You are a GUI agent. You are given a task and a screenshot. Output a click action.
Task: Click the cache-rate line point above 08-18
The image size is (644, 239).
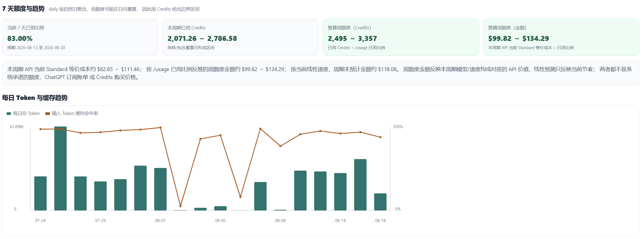[380, 137]
